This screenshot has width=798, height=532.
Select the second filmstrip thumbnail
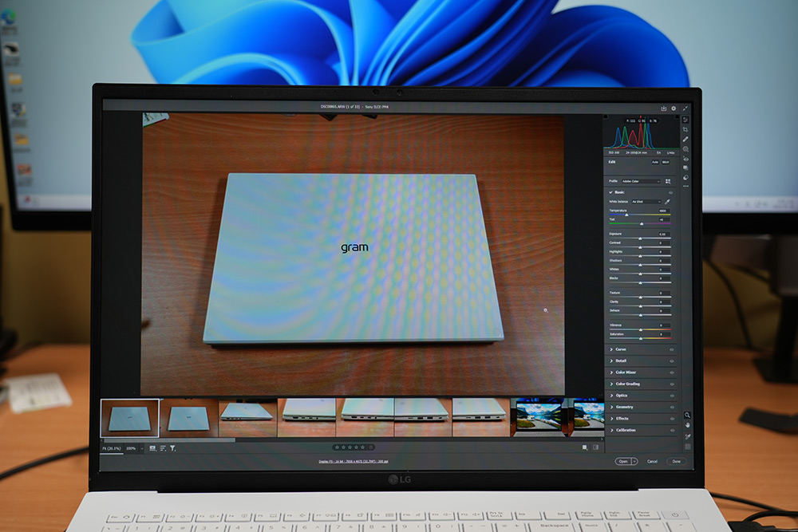click(189, 418)
